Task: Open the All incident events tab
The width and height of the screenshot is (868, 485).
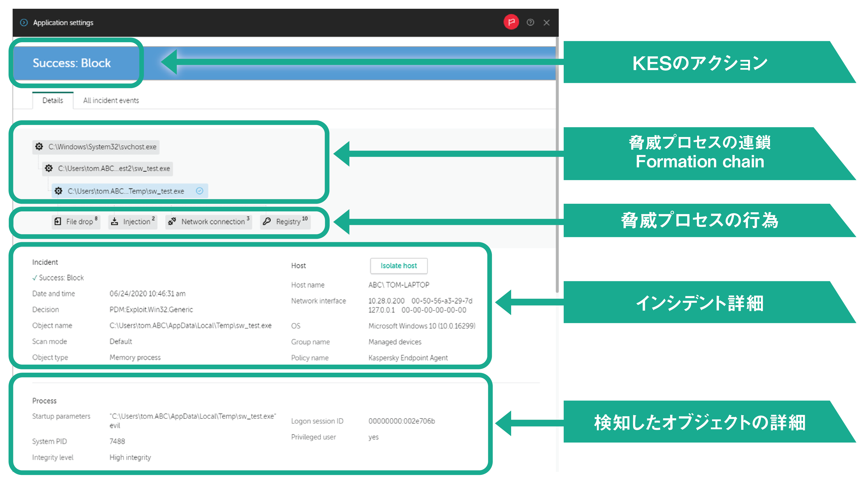Action: click(x=111, y=100)
